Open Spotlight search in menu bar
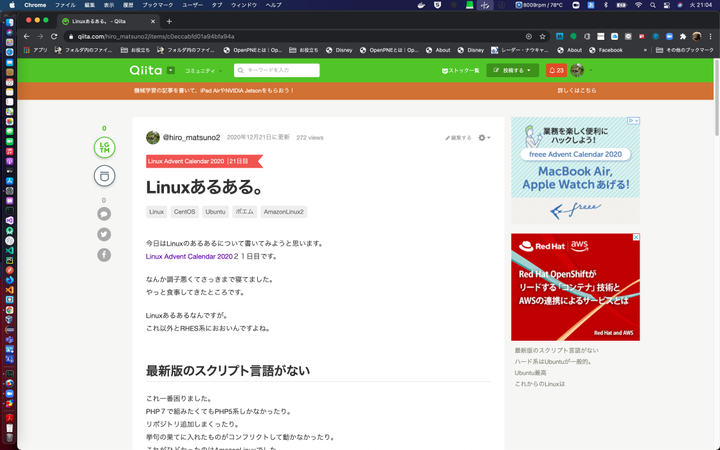The width and height of the screenshot is (720, 450). point(652,5)
